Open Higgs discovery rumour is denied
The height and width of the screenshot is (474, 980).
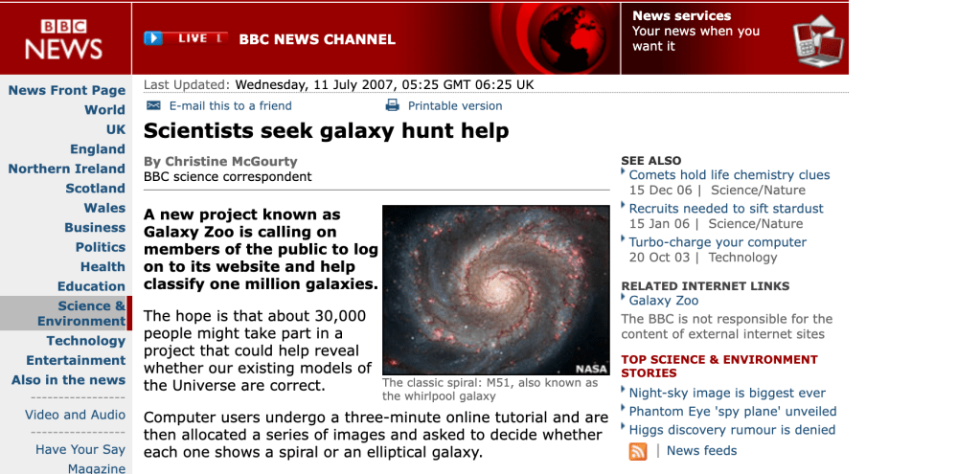pos(732,430)
